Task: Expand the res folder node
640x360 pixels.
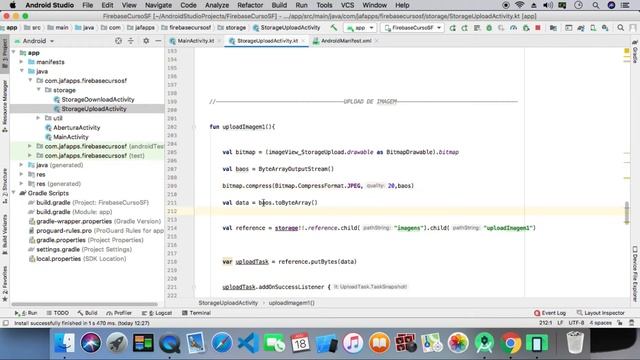Action: pyautogui.click(x=22, y=174)
